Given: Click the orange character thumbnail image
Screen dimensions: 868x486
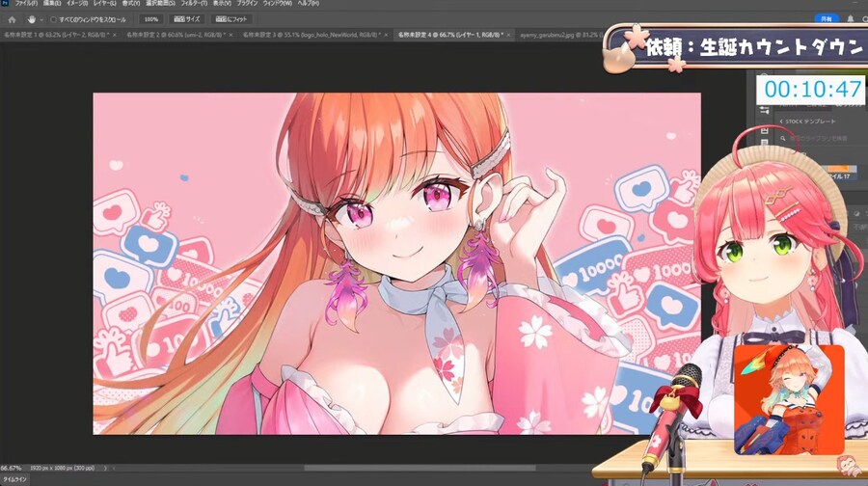Looking at the screenshot, I should (x=789, y=399).
